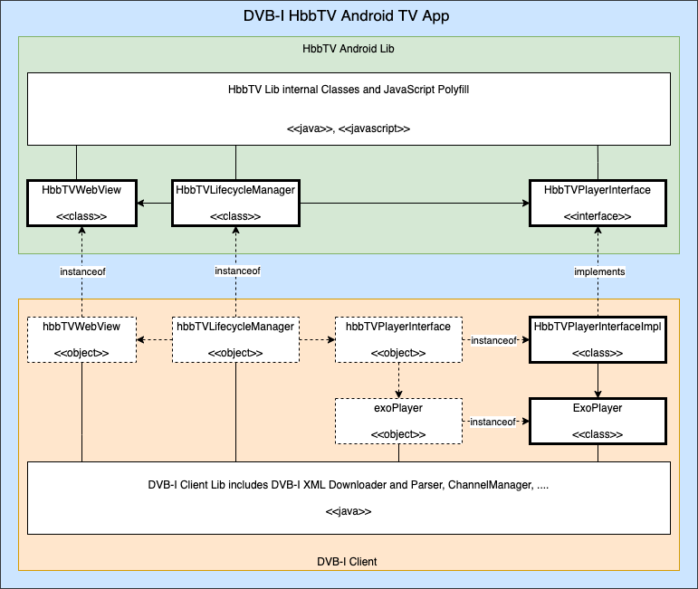Click the instanceof label above hbbTVLifecycleManager object
The width and height of the screenshot is (698, 589).
pos(236,270)
